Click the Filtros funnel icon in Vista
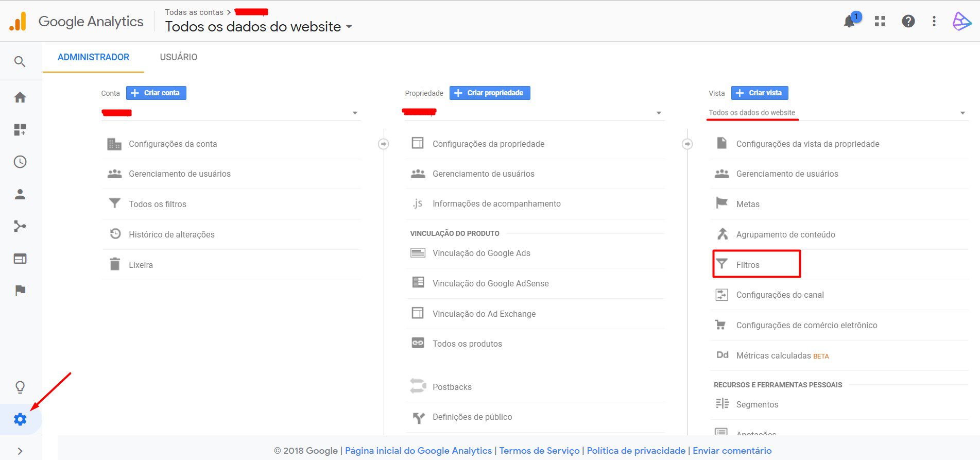 [x=722, y=264]
